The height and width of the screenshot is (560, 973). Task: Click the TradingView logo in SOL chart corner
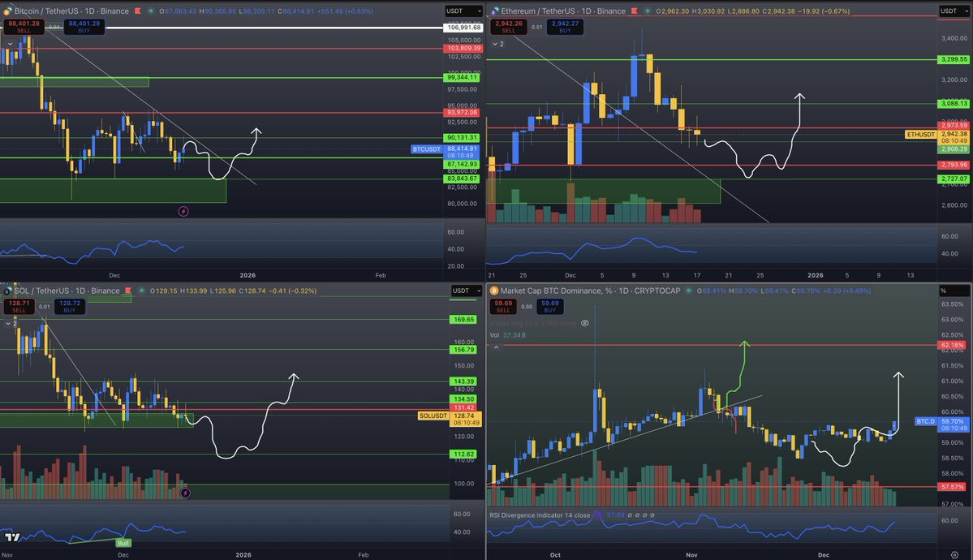pyautogui.click(x=12, y=537)
